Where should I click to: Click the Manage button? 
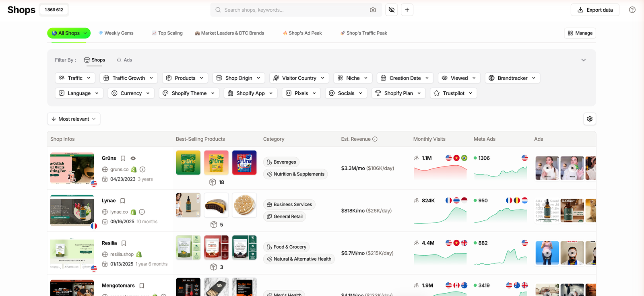[580, 33]
